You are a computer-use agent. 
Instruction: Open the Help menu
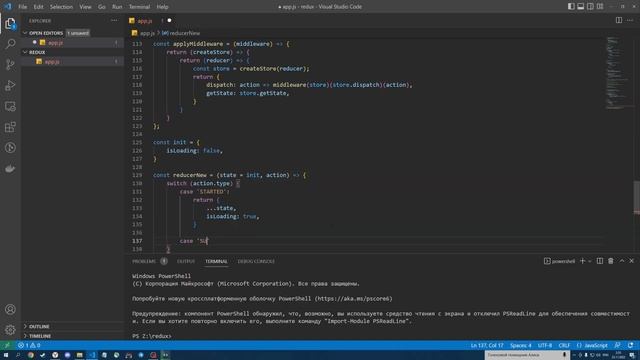coord(162,7)
